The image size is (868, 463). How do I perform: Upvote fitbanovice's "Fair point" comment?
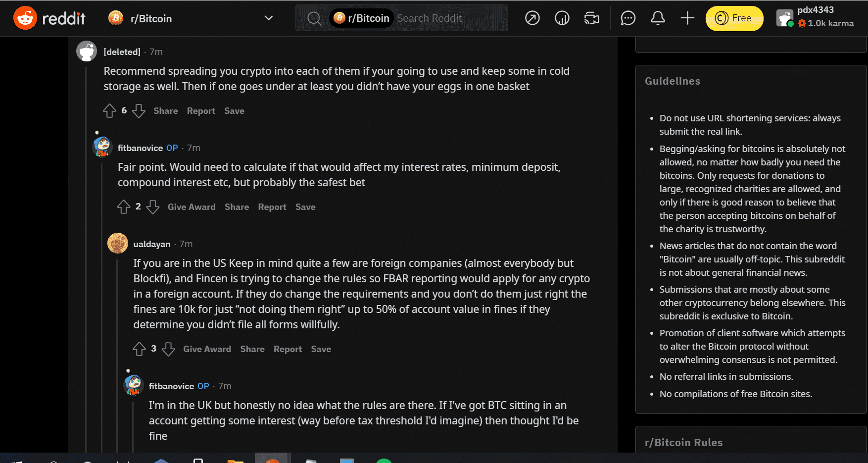click(x=124, y=207)
